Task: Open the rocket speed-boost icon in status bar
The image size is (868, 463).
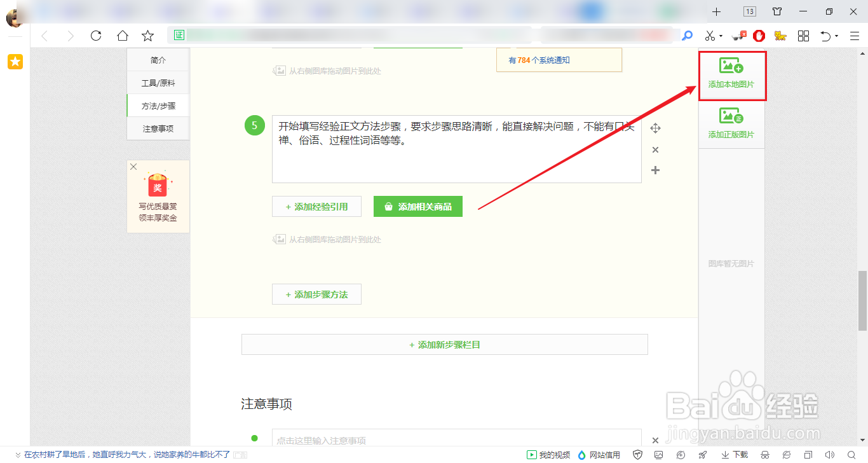Action: [702, 455]
